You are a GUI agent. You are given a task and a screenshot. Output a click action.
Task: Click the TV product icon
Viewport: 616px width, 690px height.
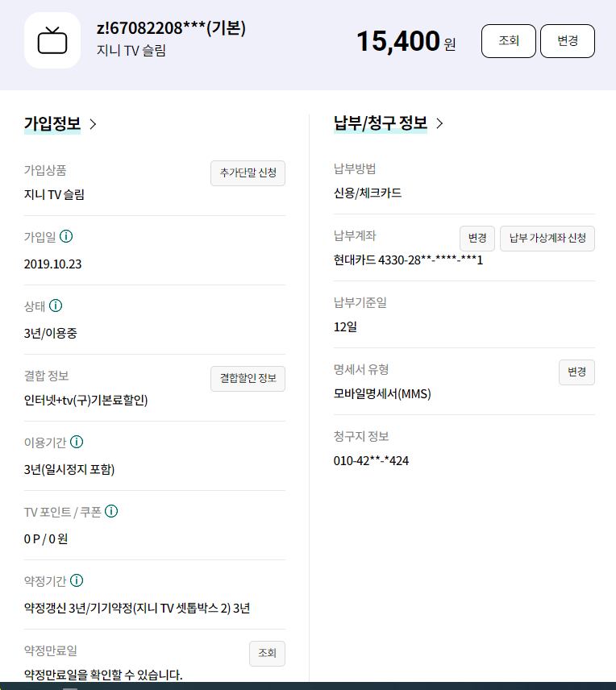tap(52, 40)
